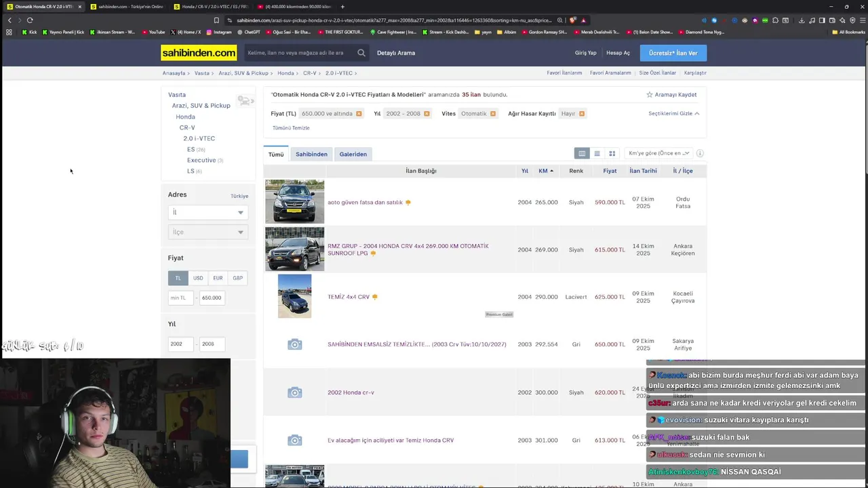Switch to gallery grid view icon
This screenshot has height=488, width=868.
pyautogui.click(x=612, y=154)
